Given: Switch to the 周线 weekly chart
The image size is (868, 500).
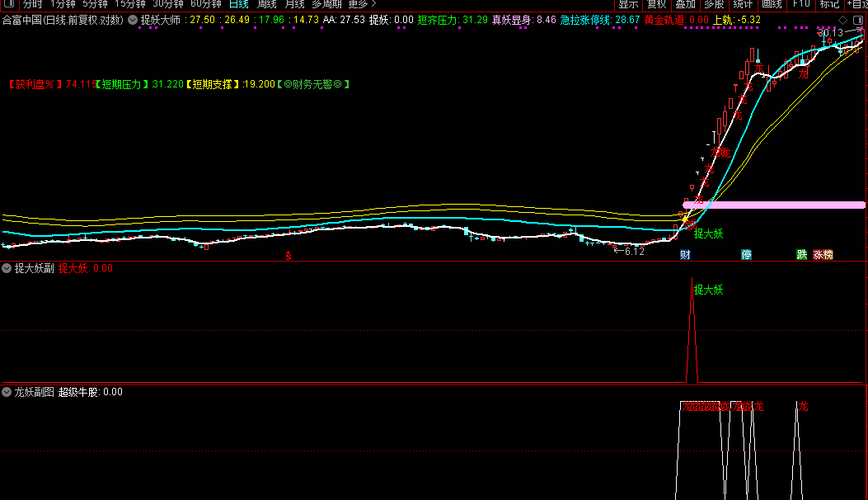Looking at the screenshot, I should (x=267, y=4).
